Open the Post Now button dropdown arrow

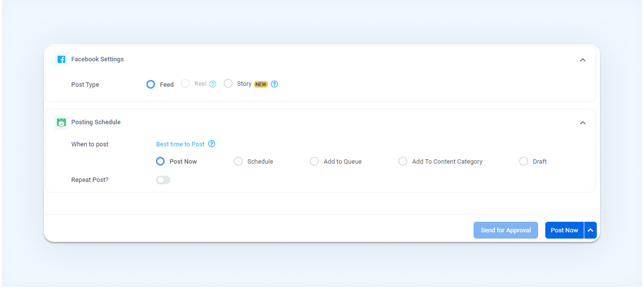[591, 230]
